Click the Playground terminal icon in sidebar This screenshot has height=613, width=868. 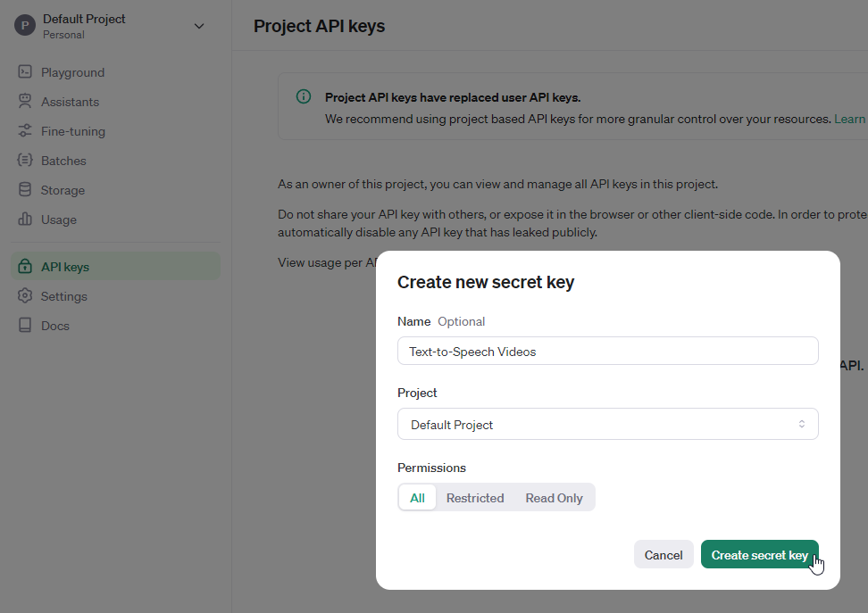[x=25, y=72]
